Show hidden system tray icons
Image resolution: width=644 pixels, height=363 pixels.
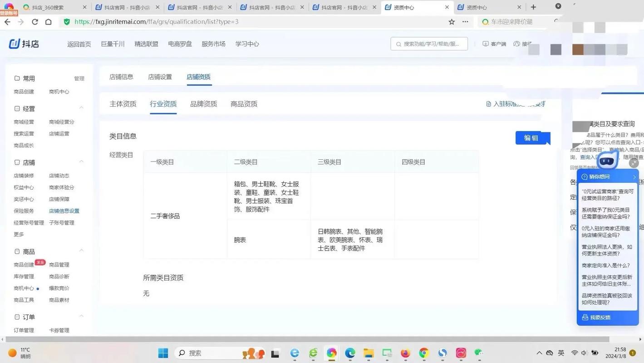coord(539,353)
